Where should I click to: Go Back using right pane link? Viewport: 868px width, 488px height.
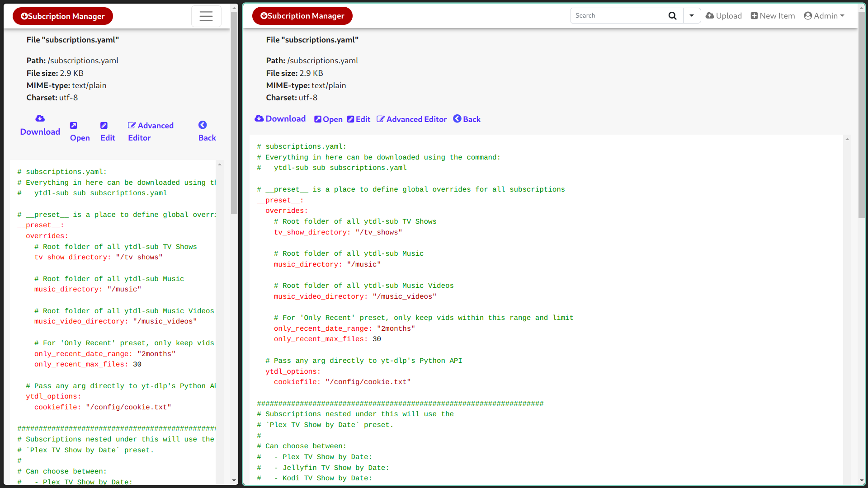[467, 119]
